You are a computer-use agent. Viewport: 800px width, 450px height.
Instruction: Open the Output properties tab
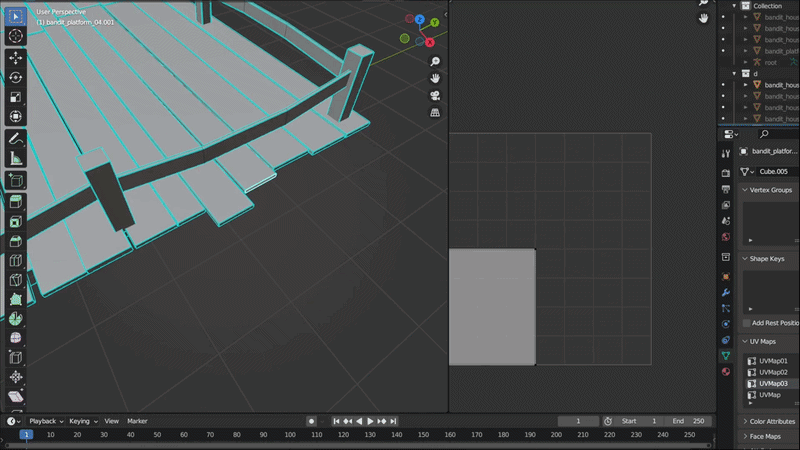click(x=726, y=189)
